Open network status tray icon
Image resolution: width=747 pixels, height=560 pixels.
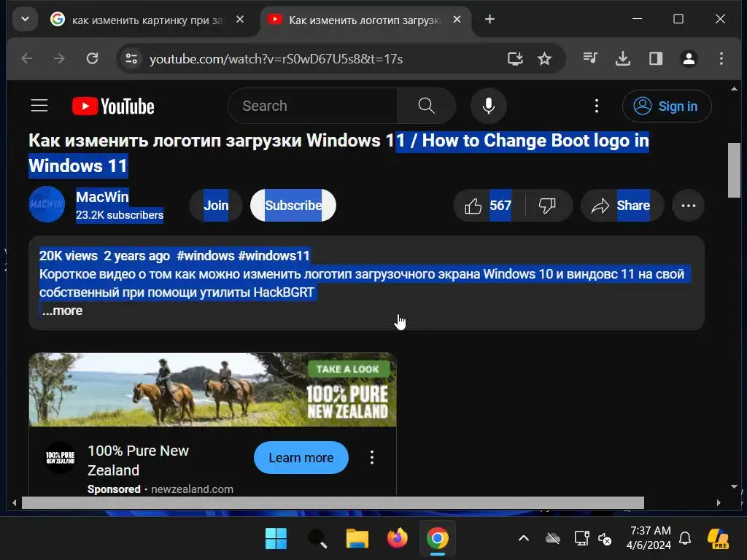tap(581, 539)
